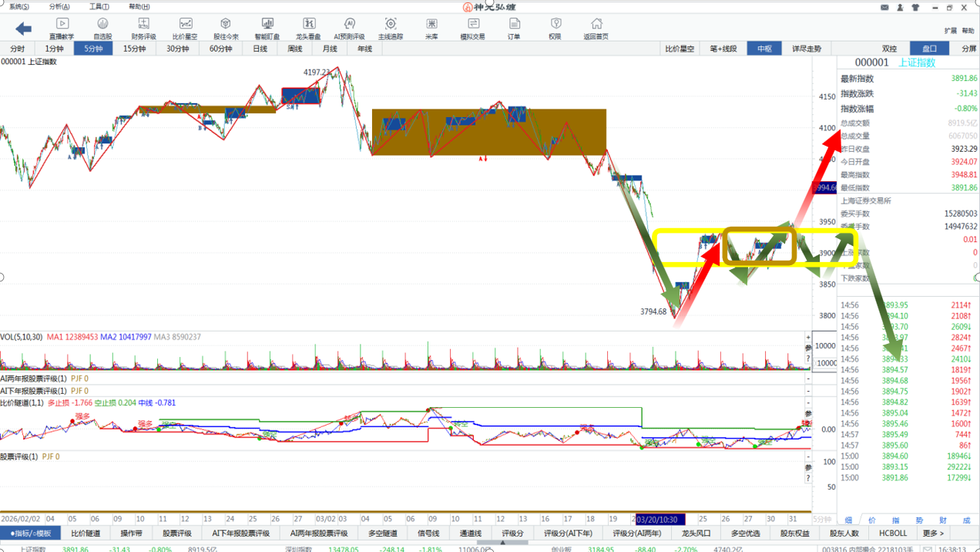Switch to the 日线 daily timeframe tab
Viewport: 980px width, 552px height.
260,49
